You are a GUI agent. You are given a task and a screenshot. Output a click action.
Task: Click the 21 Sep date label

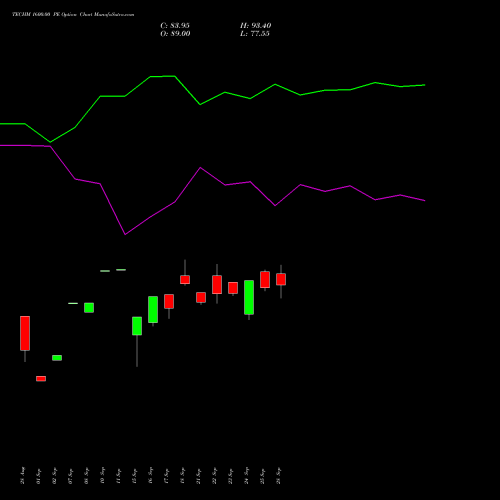point(198,476)
